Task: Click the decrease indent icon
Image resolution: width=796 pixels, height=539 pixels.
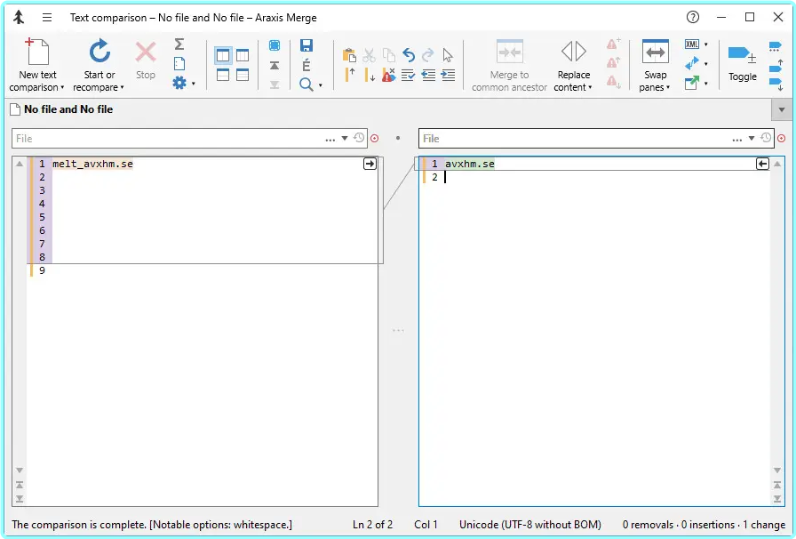Action: click(x=428, y=75)
